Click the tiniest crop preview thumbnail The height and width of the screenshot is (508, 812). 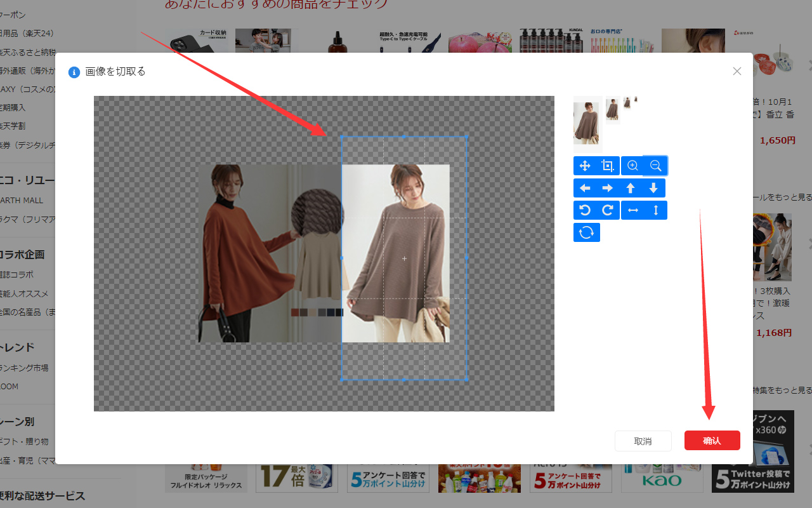636,100
